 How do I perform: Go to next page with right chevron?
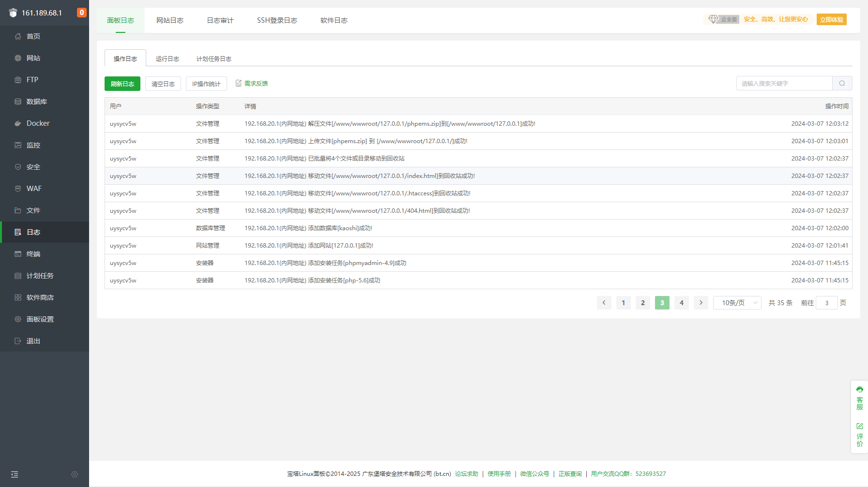pyautogui.click(x=700, y=303)
